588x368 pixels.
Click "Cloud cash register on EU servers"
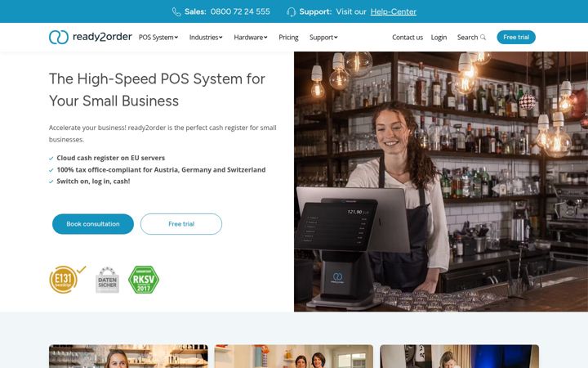[110, 158]
